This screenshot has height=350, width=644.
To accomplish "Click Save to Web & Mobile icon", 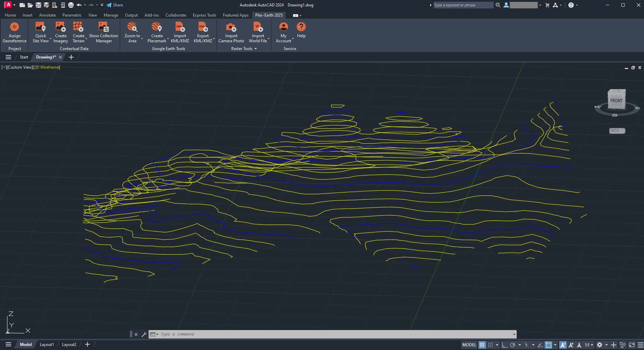I will [x=63, y=5].
